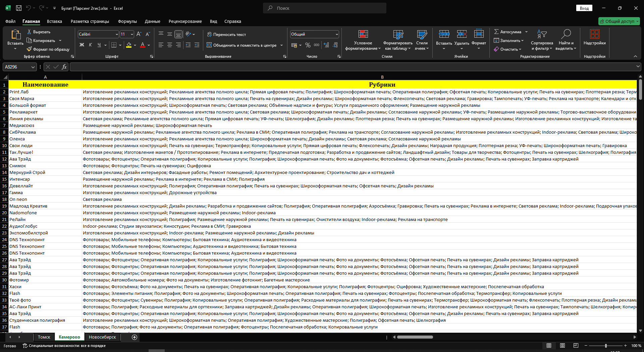The image size is (644, 352).
Task: Toggle middle vertical alignment
Action: tap(170, 34)
